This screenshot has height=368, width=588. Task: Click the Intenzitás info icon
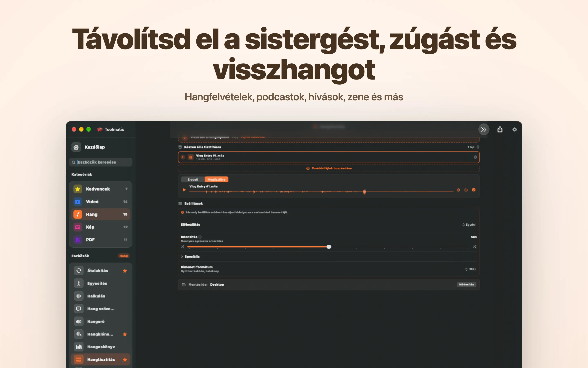200,237
